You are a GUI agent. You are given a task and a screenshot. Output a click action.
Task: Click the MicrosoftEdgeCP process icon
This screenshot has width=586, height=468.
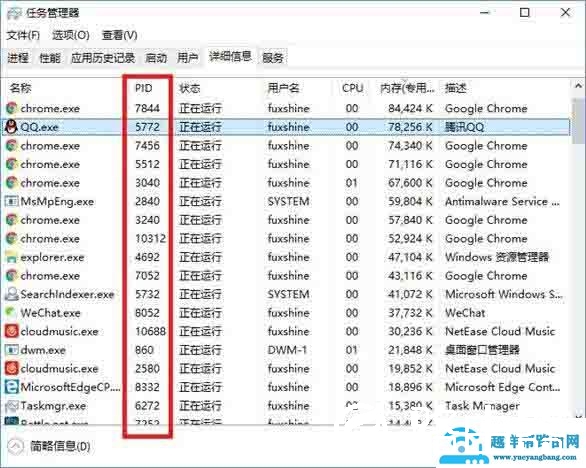tap(11, 387)
